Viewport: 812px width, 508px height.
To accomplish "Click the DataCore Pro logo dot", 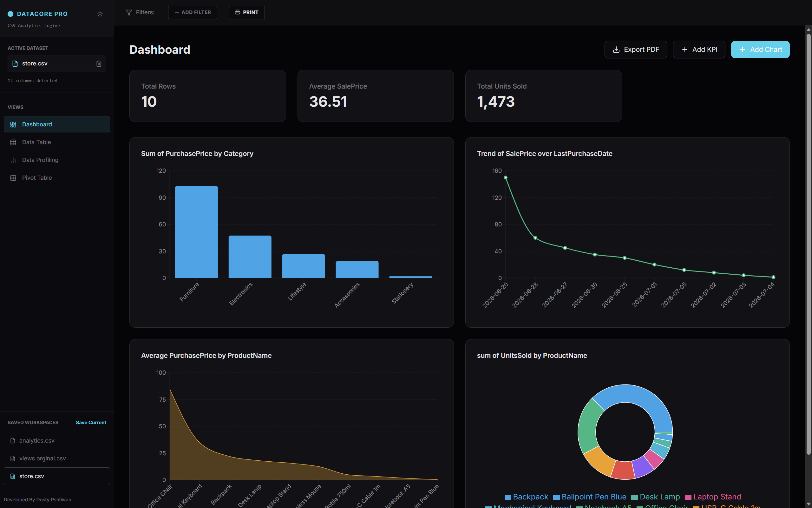I will click(x=10, y=14).
